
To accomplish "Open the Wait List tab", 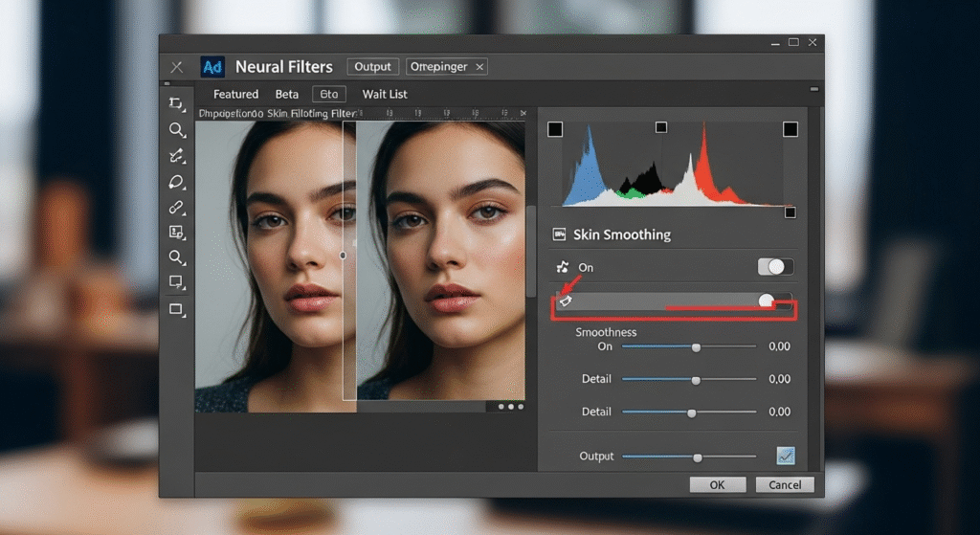I will tap(385, 95).
